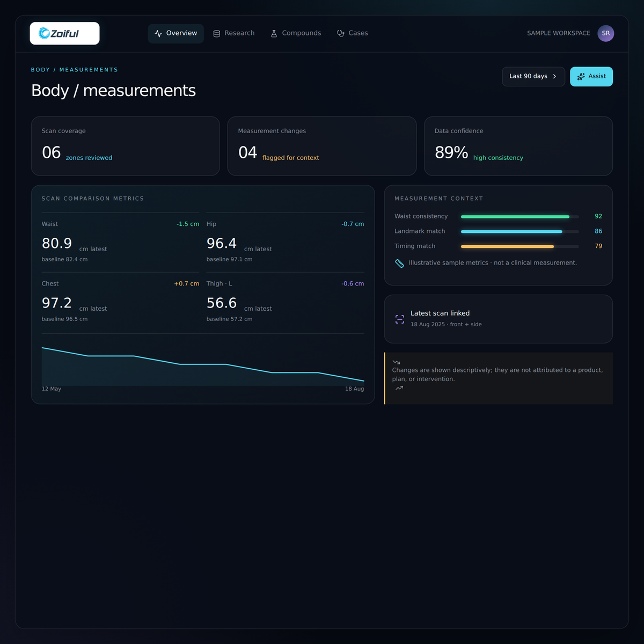
Task: Click the ruler icon beside illustrative note
Action: click(x=399, y=263)
